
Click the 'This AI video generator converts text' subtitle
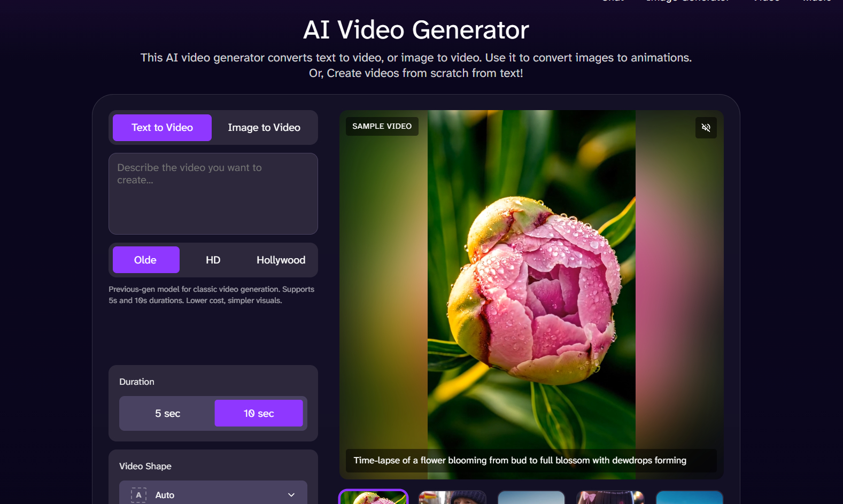tap(416, 65)
